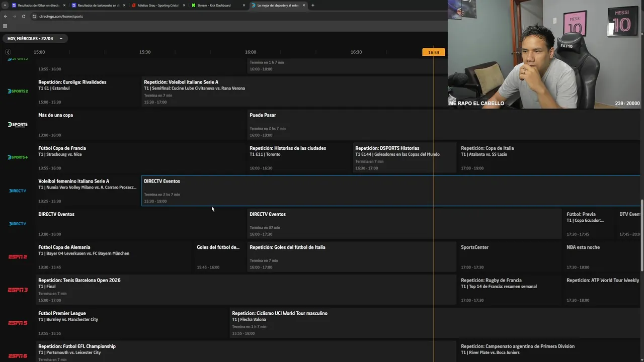Open the HOY, MIÉRCOLES 22/04 date dropdown
The height and width of the screenshot is (362, 644).
pos(35,39)
